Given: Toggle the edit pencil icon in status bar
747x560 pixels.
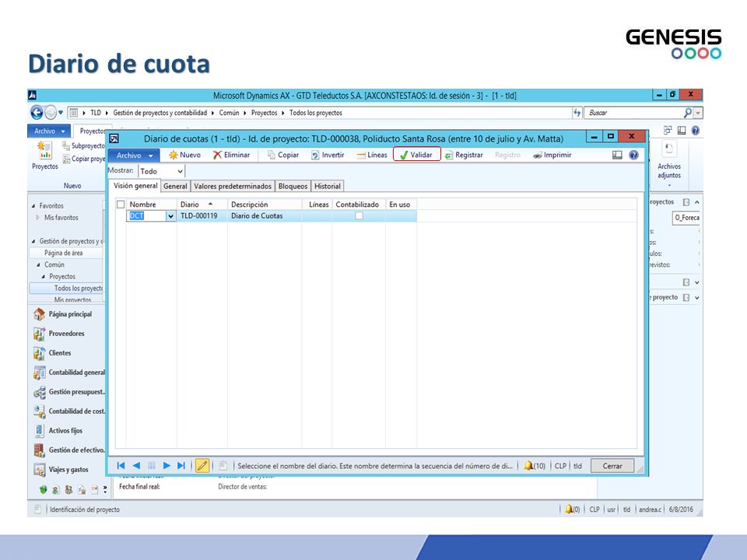Looking at the screenshot, I should [202, 466].
